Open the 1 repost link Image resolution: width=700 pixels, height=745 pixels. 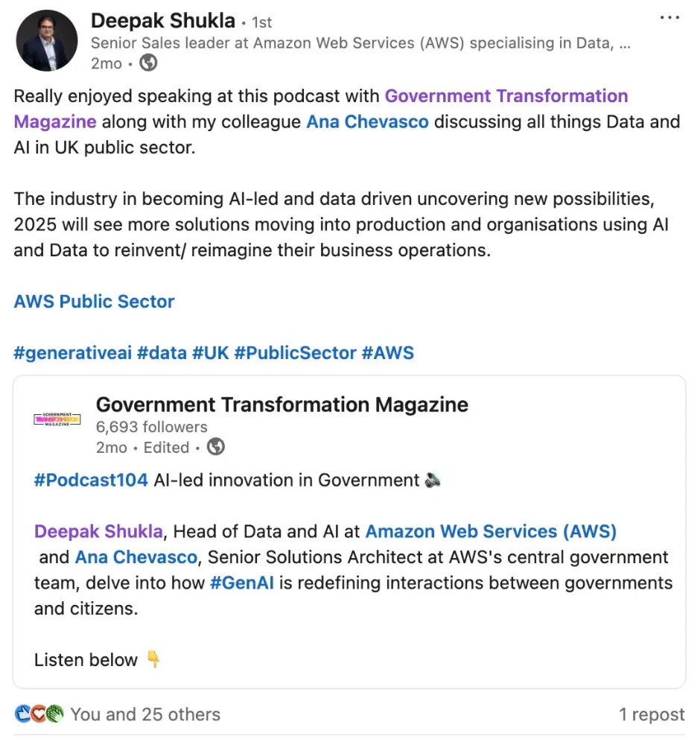pos(652,714)
